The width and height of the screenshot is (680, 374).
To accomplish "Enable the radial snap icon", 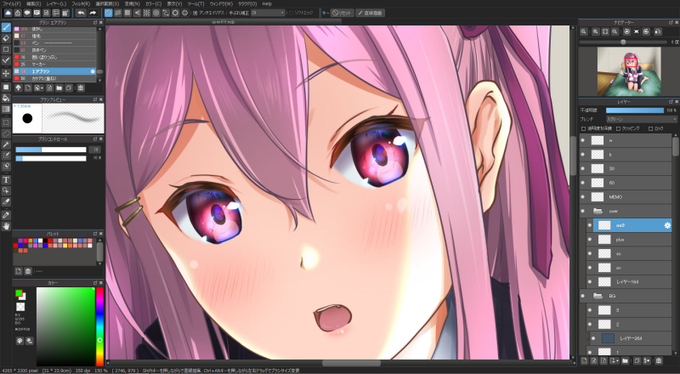I will click(x=147, y=13).
